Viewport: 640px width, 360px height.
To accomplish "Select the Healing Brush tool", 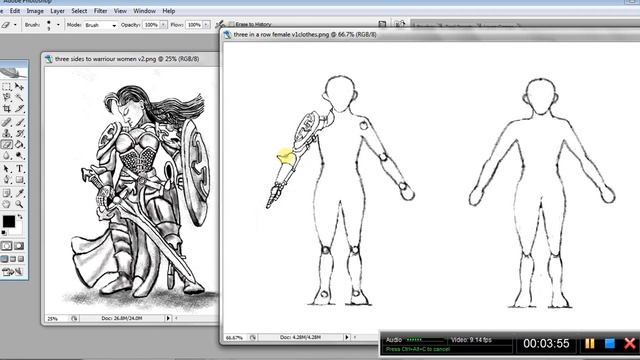I will click(x=7, y=122).
